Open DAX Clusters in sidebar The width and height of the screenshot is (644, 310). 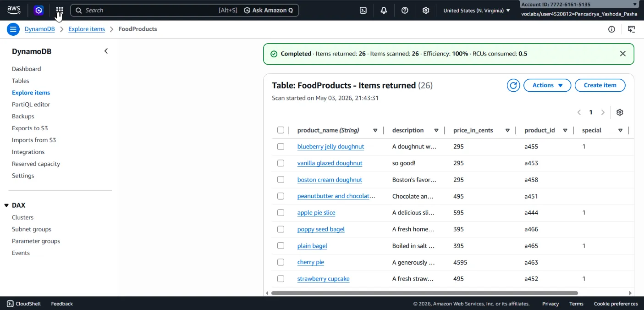tap(22, 217)
